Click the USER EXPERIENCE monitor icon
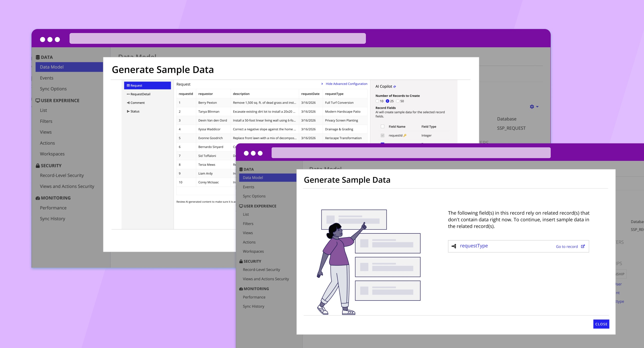The width and height of the screenshot is (644, 348). coord(38,100)
